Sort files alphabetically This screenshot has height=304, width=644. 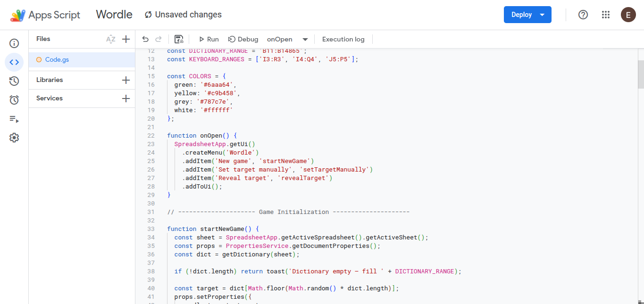[111, 39]
